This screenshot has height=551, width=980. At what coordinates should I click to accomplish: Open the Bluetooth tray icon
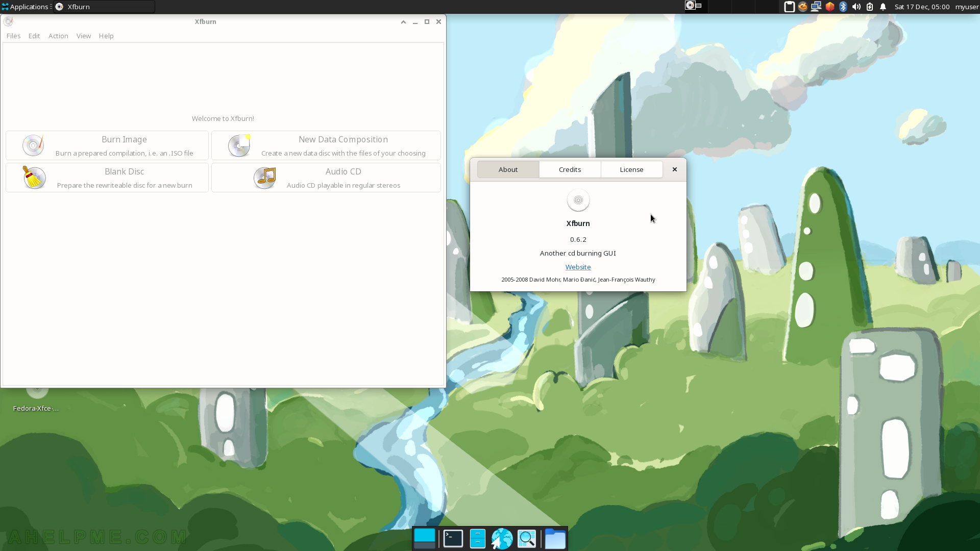click(843, 7)
